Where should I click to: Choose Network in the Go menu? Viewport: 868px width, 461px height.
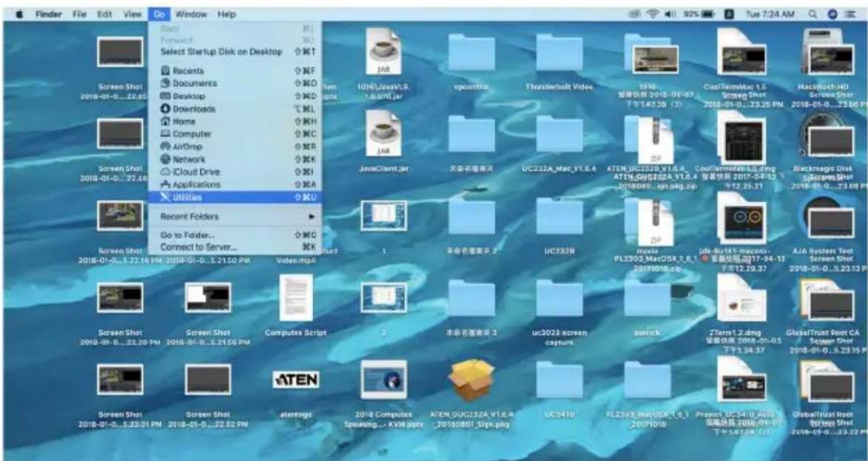point(234,159)
